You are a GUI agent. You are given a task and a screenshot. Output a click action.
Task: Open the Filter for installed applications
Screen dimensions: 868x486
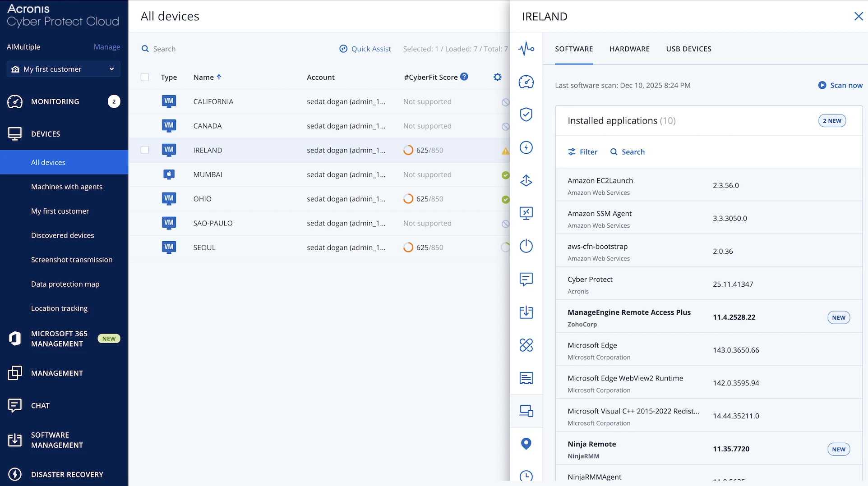(582, 152)
